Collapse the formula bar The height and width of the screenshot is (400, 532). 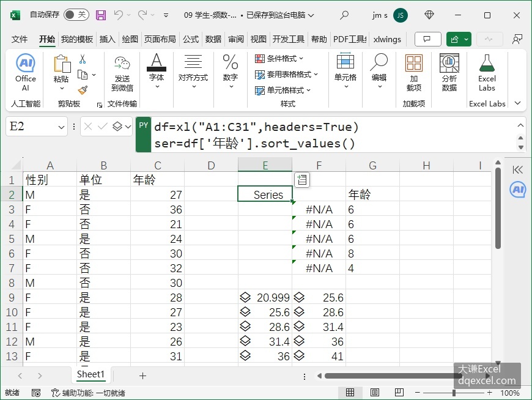pyautogui.click(x=520, y=125)
